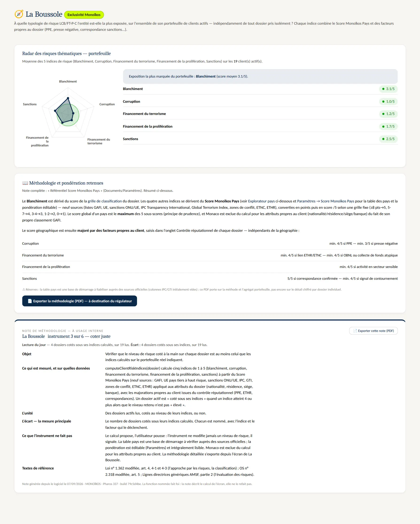Click the Corruption label in the score list
Screen dimensions: 420x524
pos(131,102)
